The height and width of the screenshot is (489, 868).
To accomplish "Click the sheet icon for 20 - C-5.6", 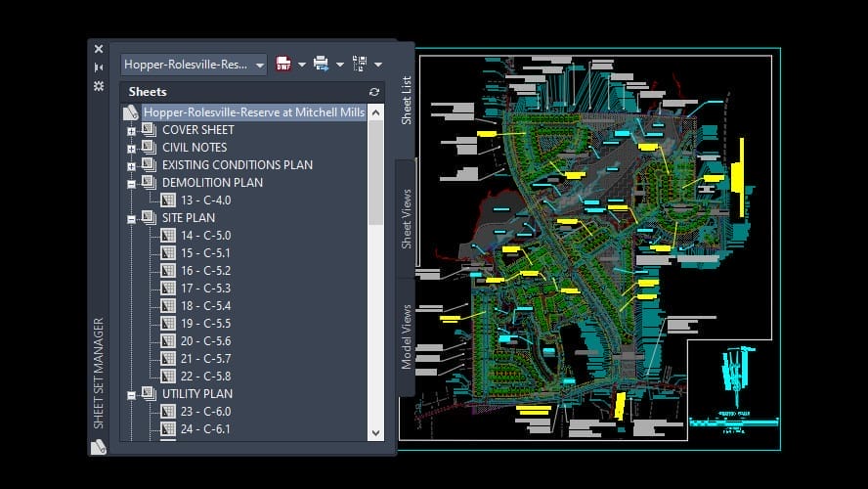I will pyautogui.click(x=168, y=341).
